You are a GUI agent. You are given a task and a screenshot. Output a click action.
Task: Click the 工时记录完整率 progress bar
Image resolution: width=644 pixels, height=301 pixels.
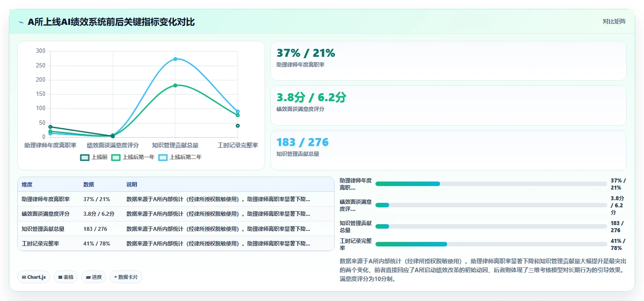(491, 244)
